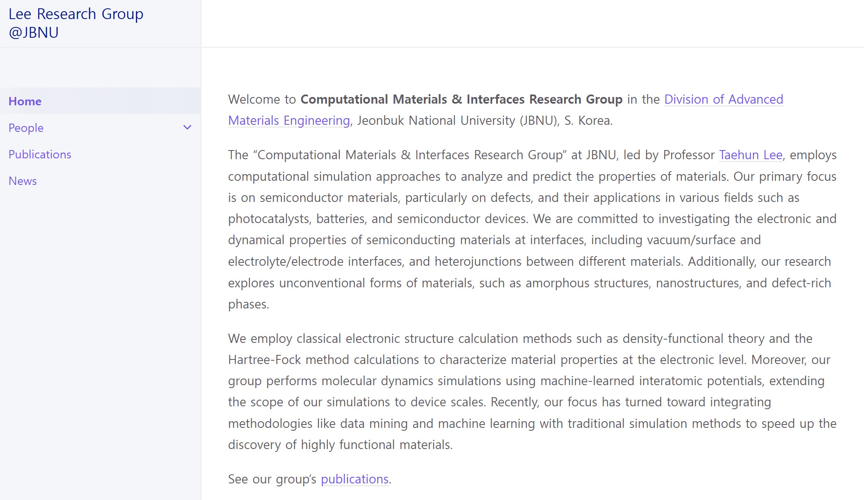Screen dimensions: 868x500
Task: Open the Division of Advanced link text
Action: point(724,100)
